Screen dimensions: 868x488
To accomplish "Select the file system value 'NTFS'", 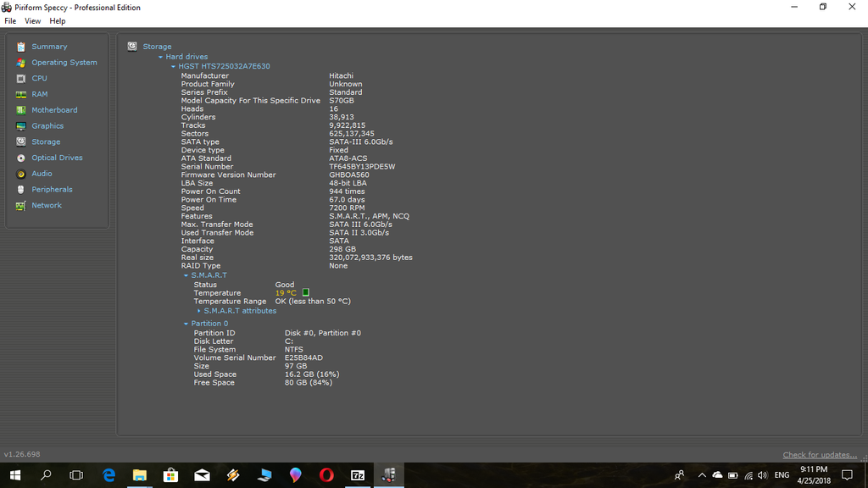I will coord(294,350).
